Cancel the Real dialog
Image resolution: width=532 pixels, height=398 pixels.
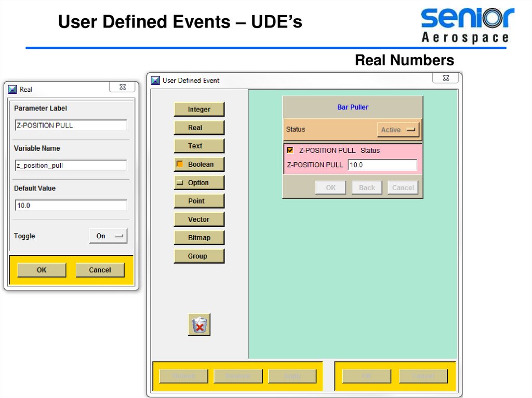[100, 270]
